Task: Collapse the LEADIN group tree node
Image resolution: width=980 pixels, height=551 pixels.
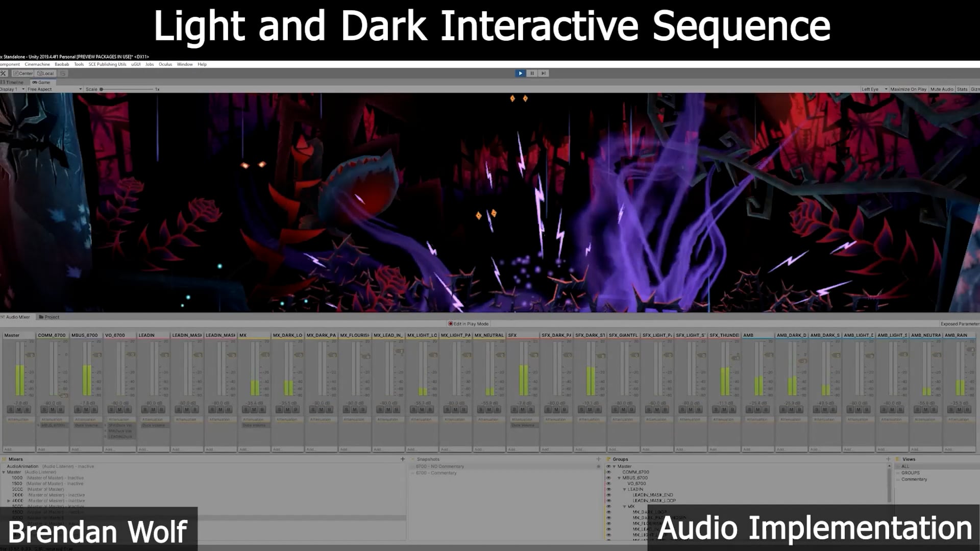Action: click(624, 489)
